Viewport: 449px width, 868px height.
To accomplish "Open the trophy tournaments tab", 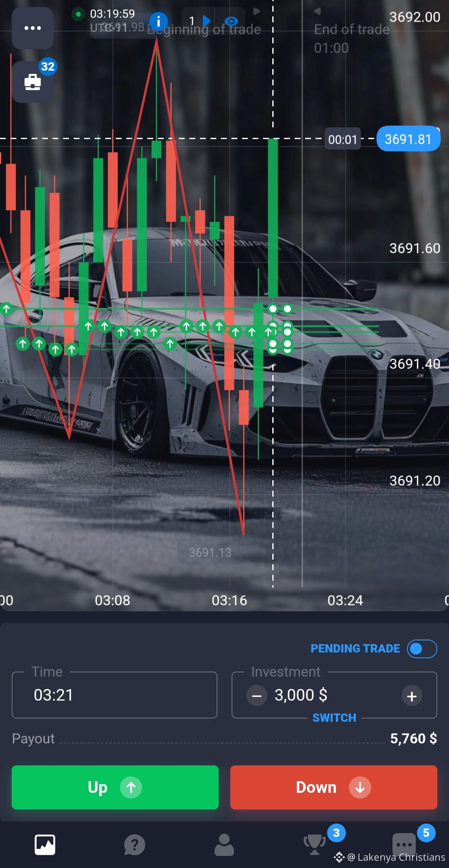I will tap(315, 845).
